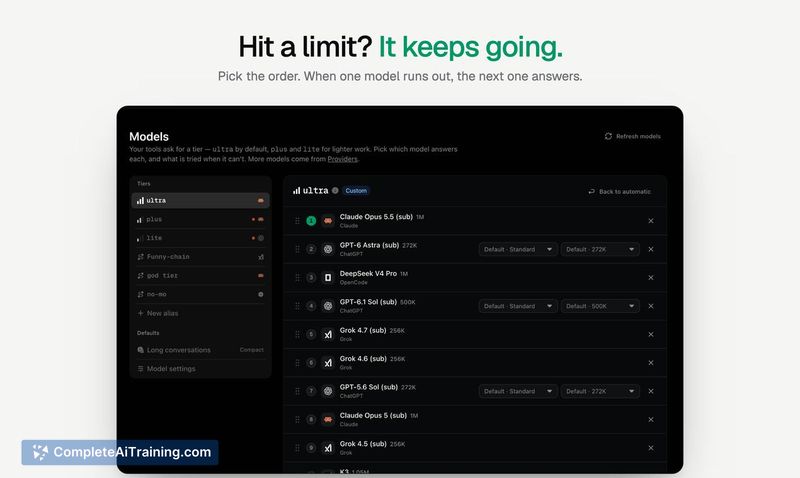Open the god tier alias
Screen dimensions: 800x478
pyautogui.click(x=201, y=275)
